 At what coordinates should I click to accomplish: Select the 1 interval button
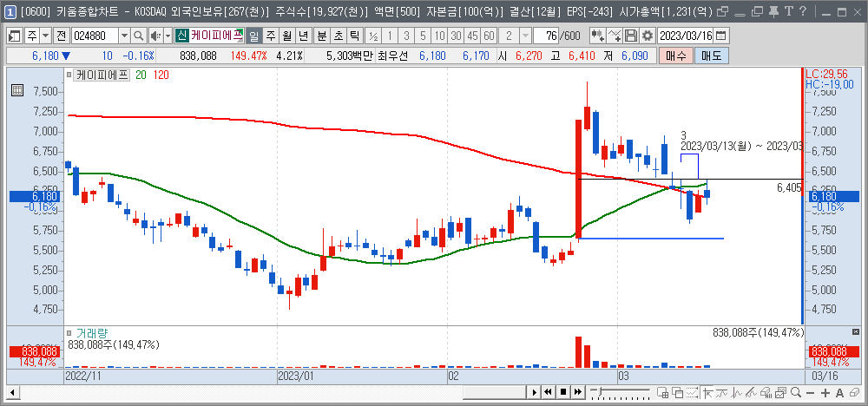[390, 36]
